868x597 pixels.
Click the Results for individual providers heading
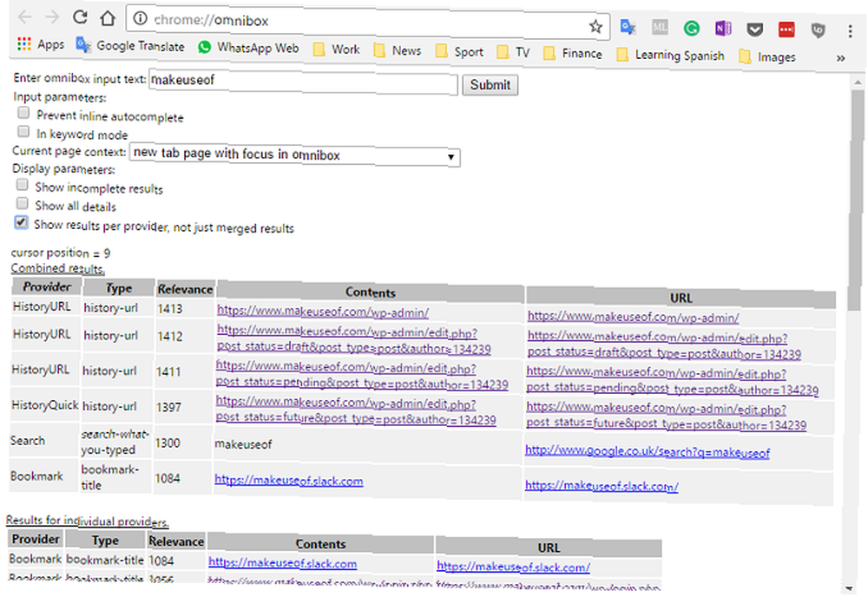(x=88, y=521)
